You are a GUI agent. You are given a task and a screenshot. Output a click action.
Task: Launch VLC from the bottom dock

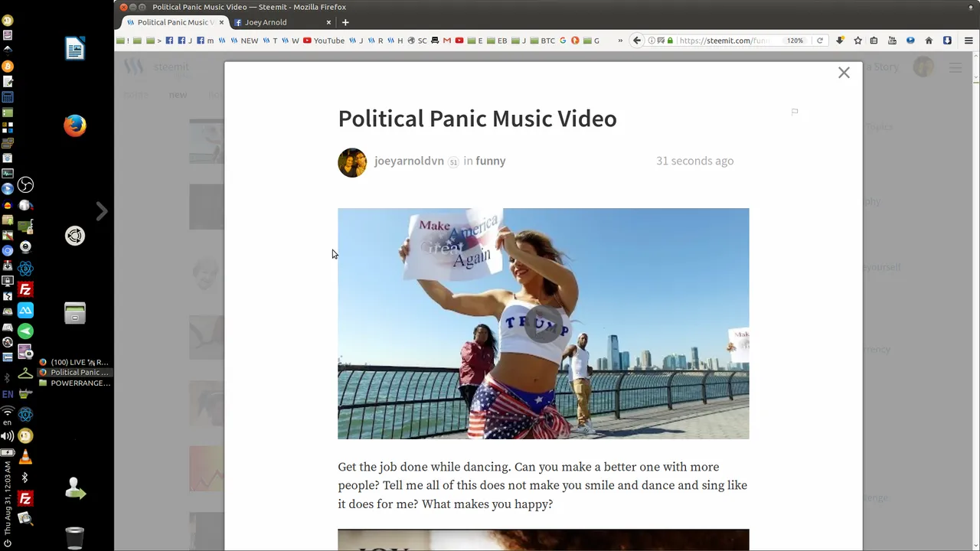point(25,457)
